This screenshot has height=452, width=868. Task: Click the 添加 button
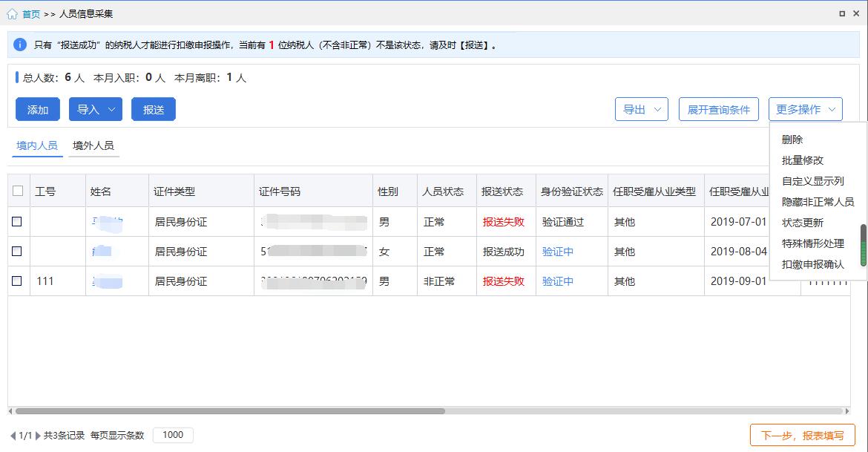(37, 108)
